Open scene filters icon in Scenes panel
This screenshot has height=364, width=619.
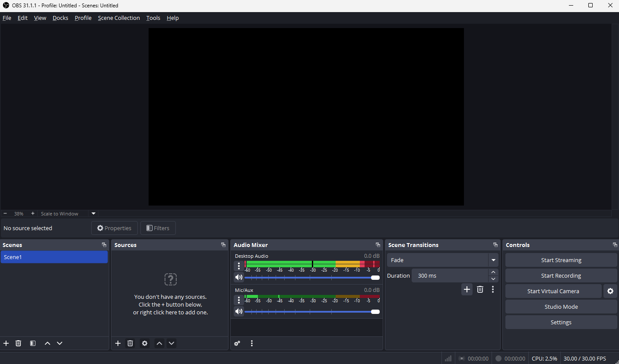pos(32,343)
